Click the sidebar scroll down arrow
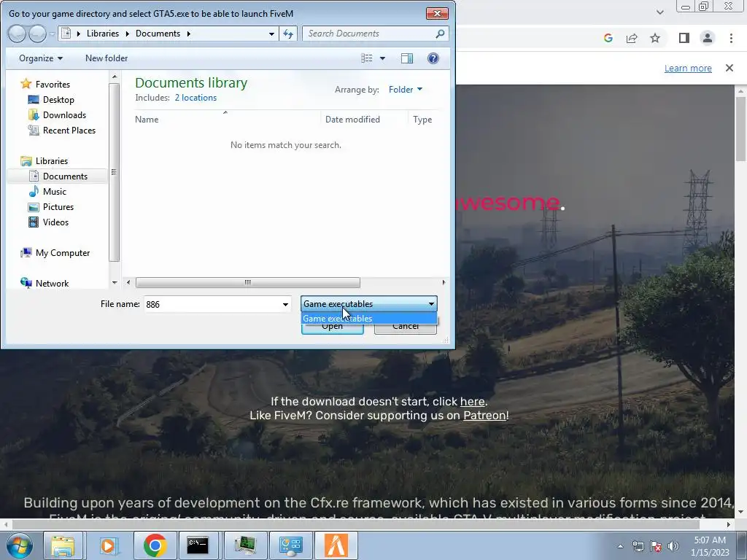747x560 pixels. 115,283
